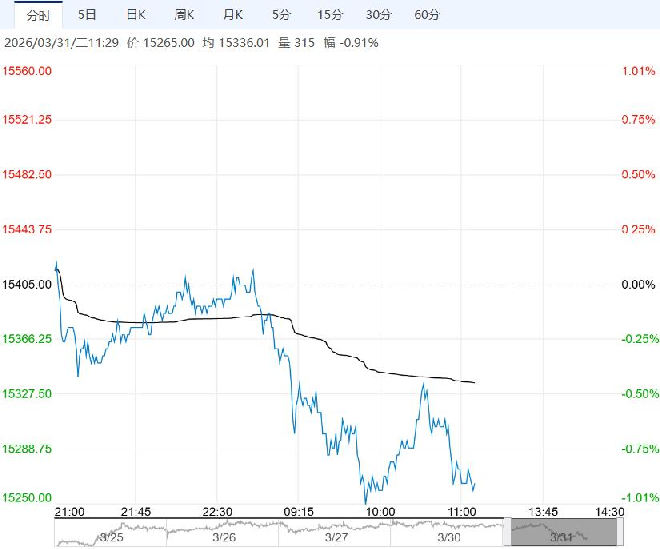Viewport: 660px width, 549px height.
Task: Open the 60分 hourly chart tab
Action: [x=427, y=15]
